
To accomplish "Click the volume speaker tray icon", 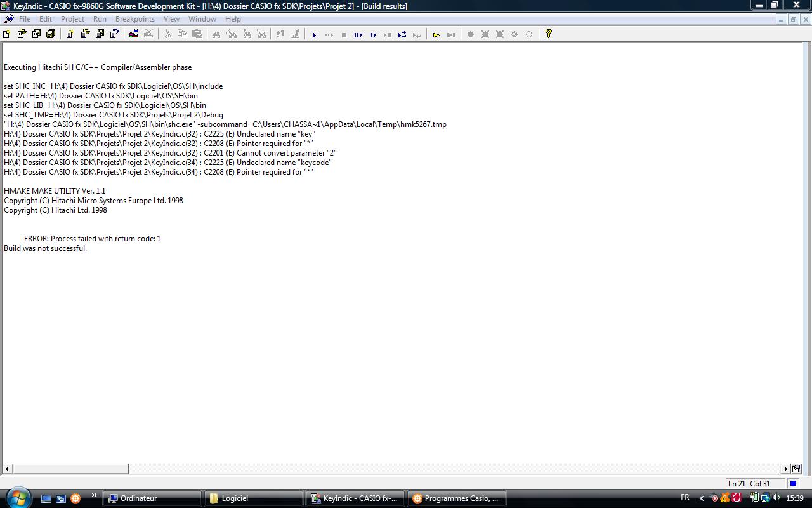I will (x=776, y=498).
